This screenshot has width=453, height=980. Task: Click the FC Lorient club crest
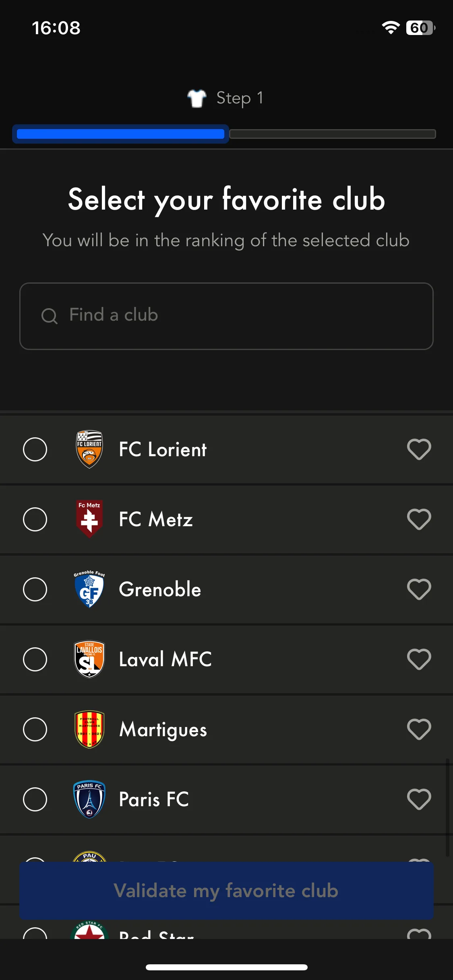pos(89,449)
